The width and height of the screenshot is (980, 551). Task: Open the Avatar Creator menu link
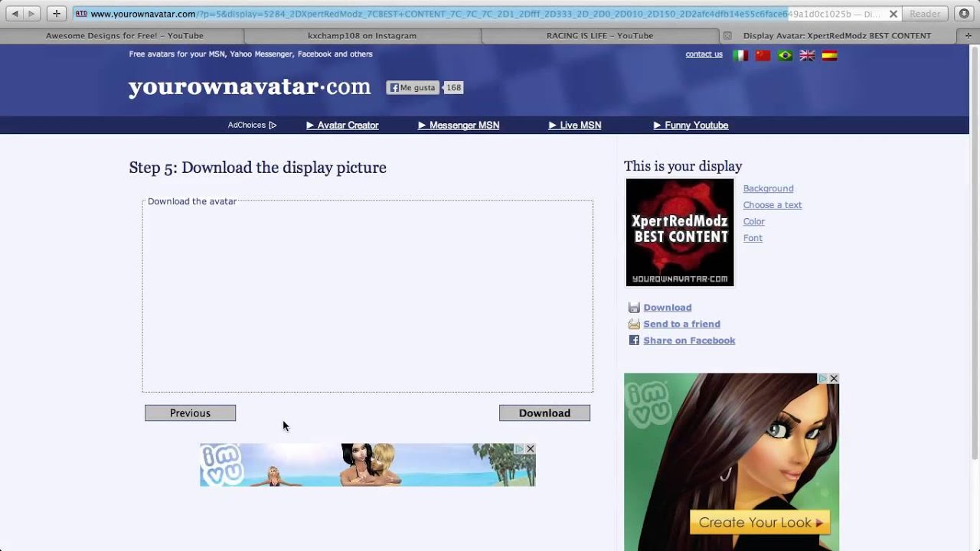pos(342,125)
